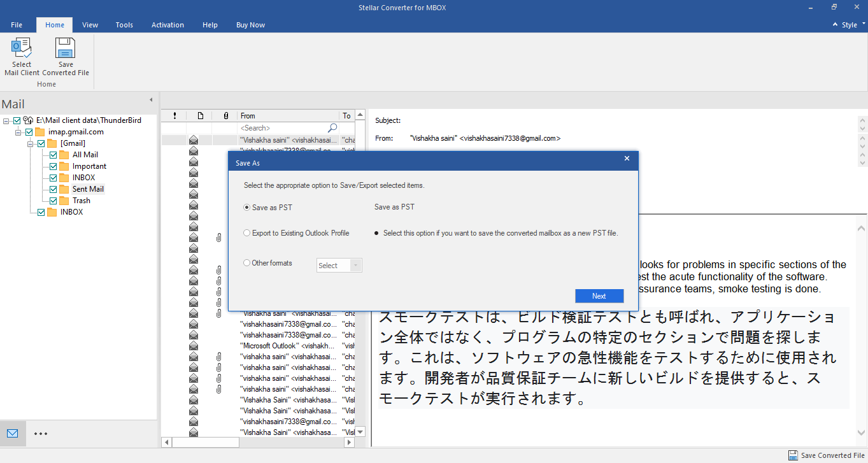
Task: Click the message body scroll-down arrow
Action: point(862,432)
